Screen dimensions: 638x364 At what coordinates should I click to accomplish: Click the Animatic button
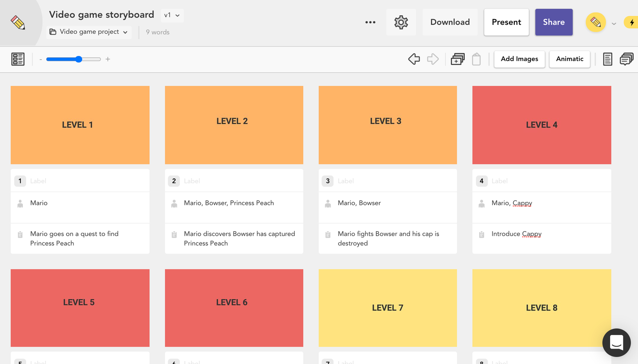point(569,59)
